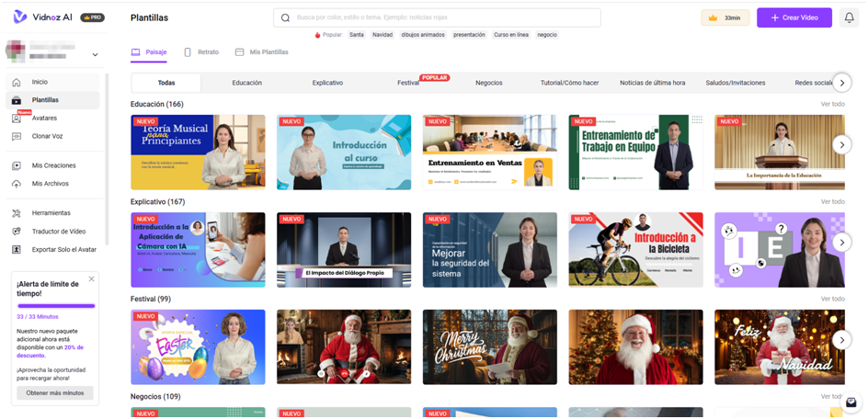
Task: Open Mis Creaciones in the sidebar
Action: (x=53, y=165)
